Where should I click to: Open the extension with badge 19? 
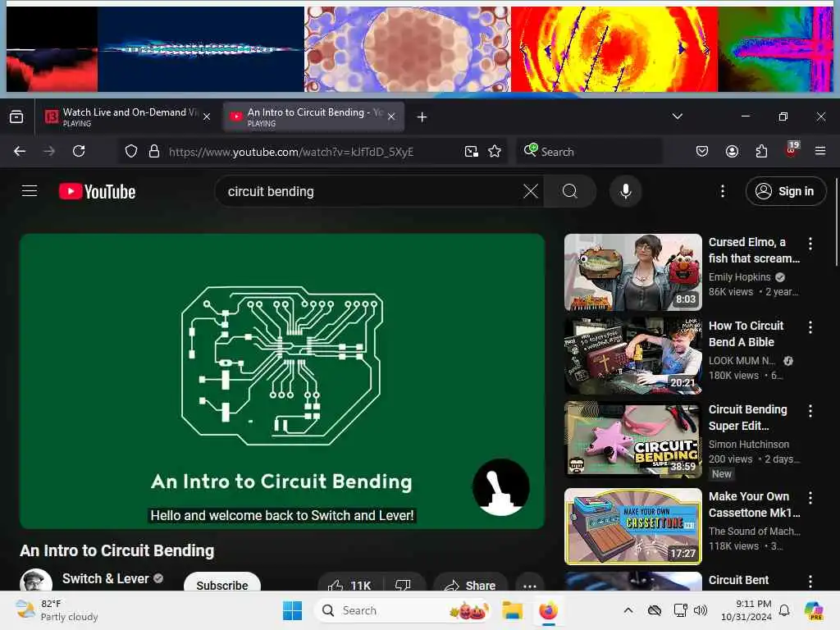coord(792,150)
